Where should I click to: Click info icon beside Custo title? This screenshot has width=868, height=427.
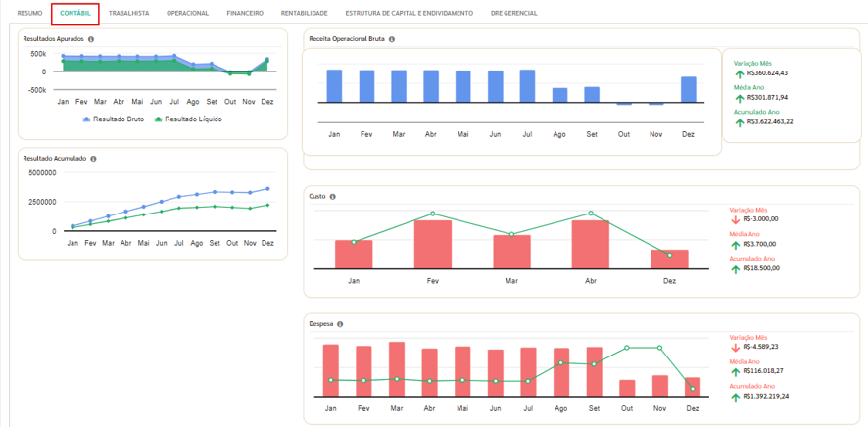click(332, 196)
